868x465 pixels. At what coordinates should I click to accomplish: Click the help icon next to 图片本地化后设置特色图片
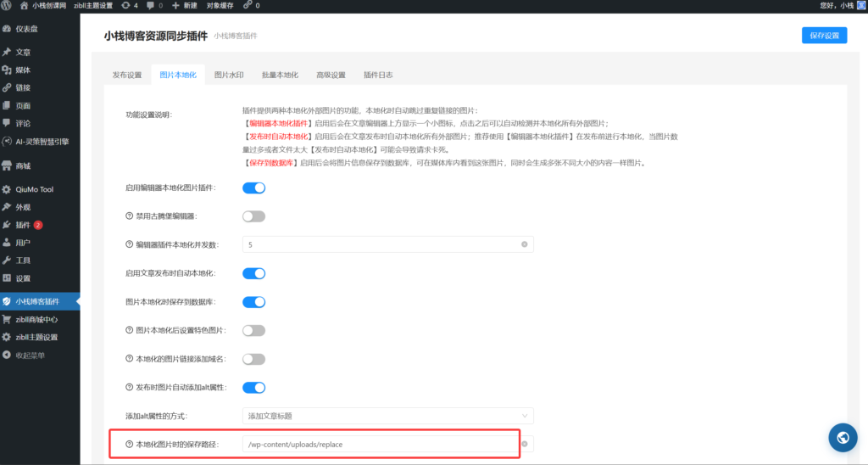pyautogui.click(x=129, y=330)
